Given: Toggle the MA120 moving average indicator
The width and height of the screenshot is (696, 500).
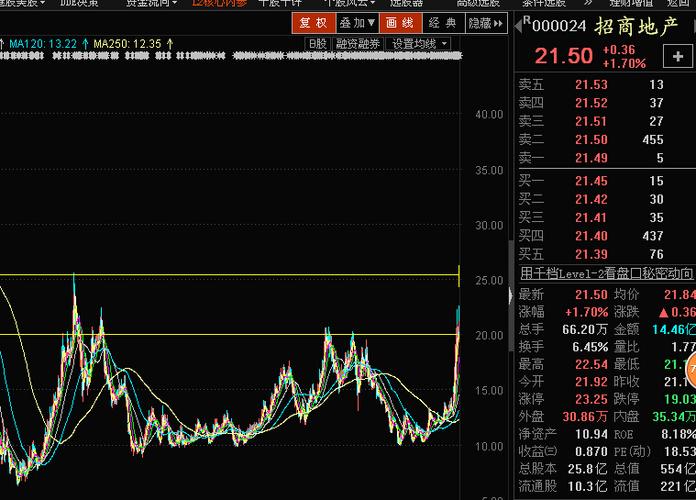Looking at the screenshot, I should (x=45, y=44).
